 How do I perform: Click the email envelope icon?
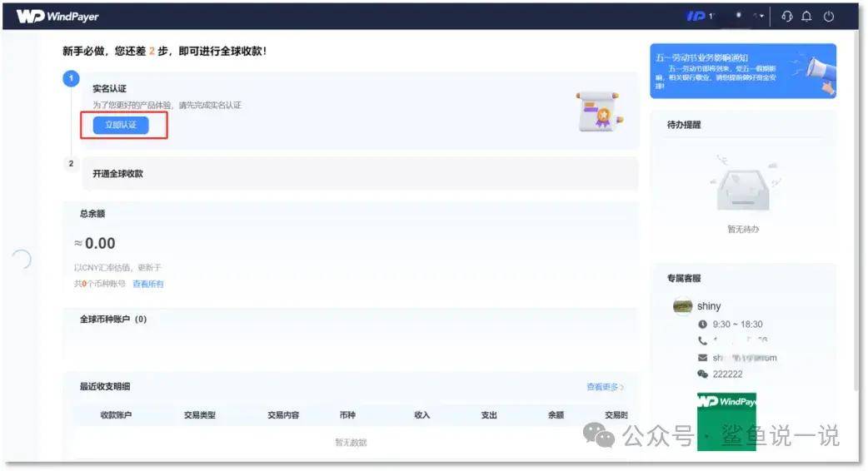(702, 358)
